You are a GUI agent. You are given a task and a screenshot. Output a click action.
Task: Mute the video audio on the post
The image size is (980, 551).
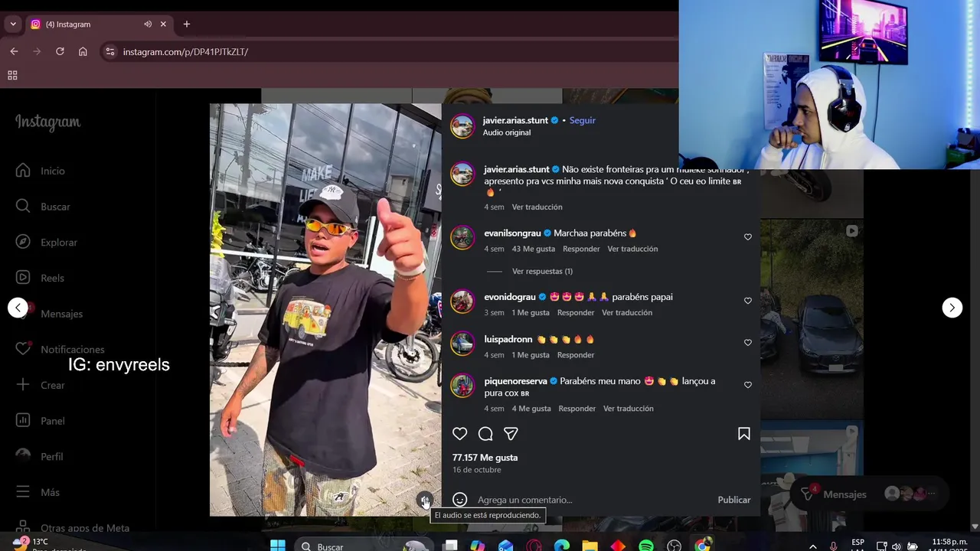tap(425, 501)
